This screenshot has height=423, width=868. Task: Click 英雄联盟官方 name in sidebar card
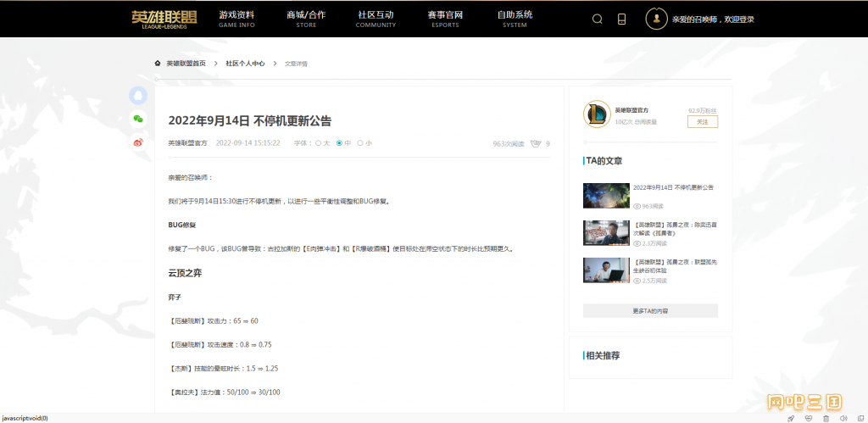point(632,110)
